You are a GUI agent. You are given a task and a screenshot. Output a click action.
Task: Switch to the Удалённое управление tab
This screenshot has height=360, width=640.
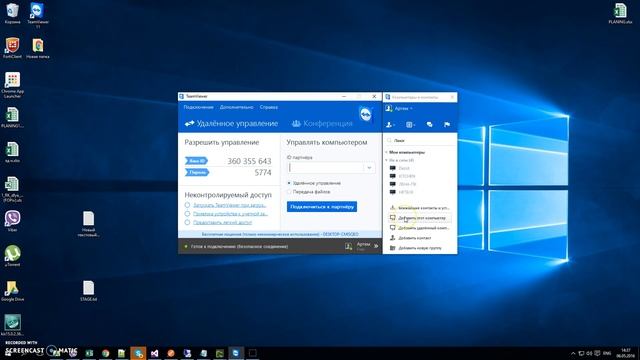point(231,123)
